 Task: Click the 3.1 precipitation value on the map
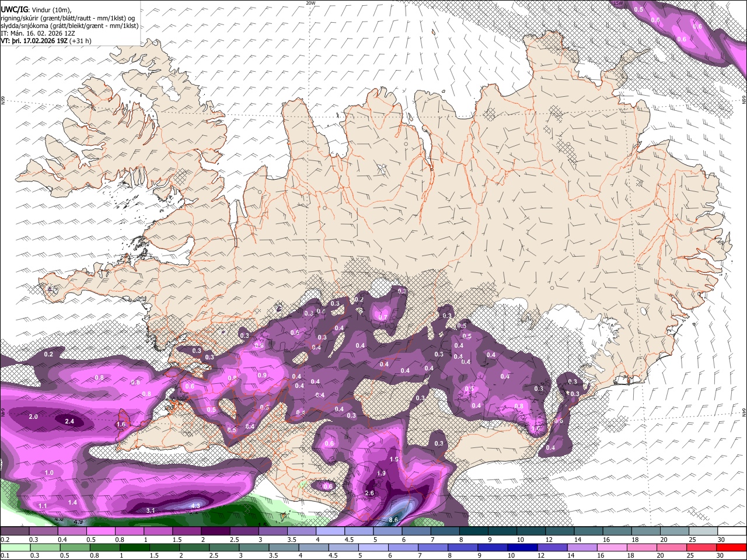coord(151,510)
